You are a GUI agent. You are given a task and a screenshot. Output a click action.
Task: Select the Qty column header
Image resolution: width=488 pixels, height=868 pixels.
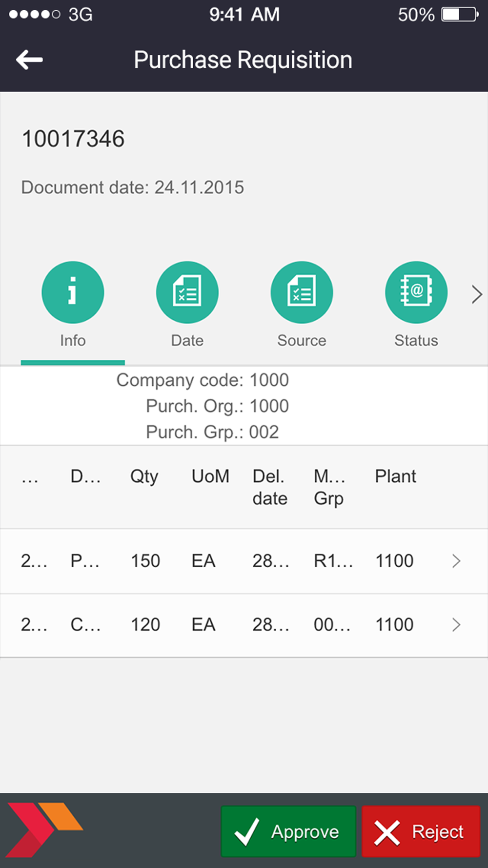[x=144, y=477]
